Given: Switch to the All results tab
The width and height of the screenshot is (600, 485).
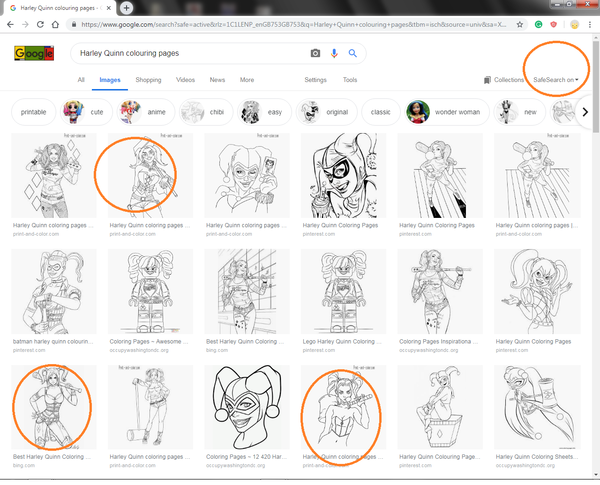Looking at the screenshot, I should coord(81,80).
